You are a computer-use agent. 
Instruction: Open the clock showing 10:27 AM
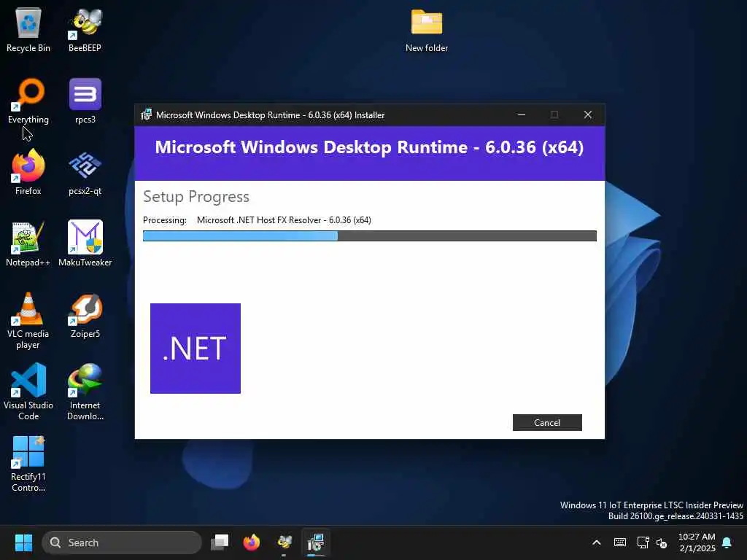697,542
